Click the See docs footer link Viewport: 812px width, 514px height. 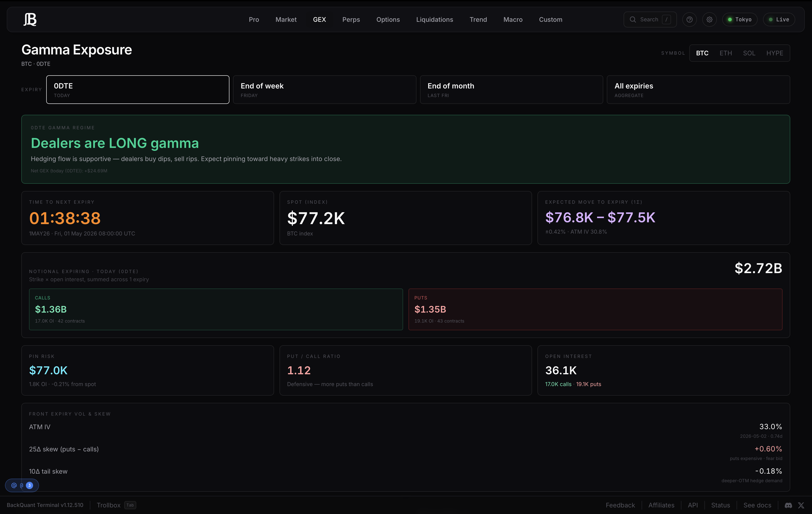(x=757, y=505)
